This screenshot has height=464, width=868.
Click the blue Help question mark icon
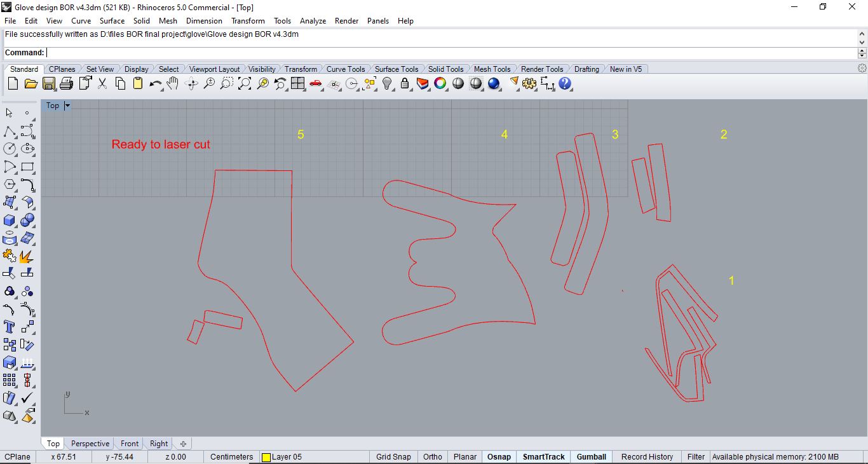pyautogui.click(x=565, y=83)
